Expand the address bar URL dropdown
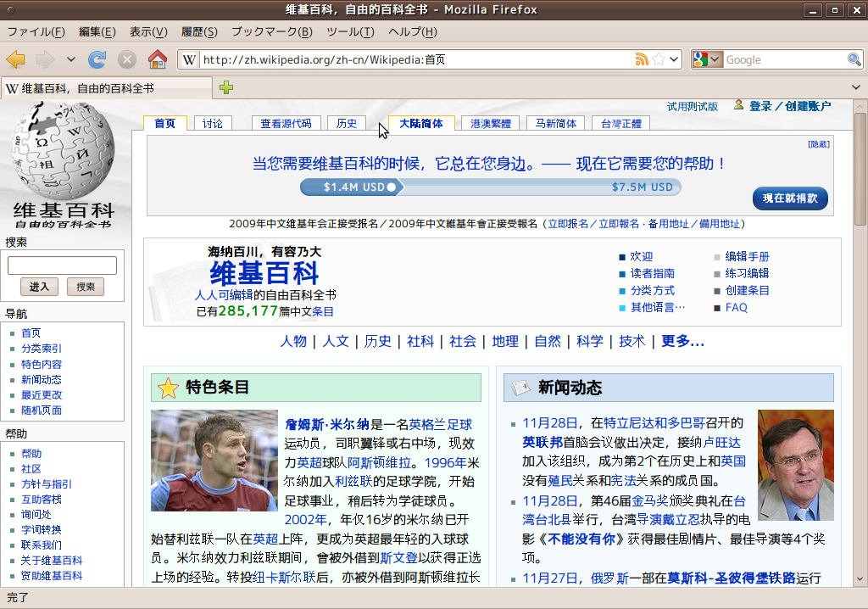 (x=674, y=59)
